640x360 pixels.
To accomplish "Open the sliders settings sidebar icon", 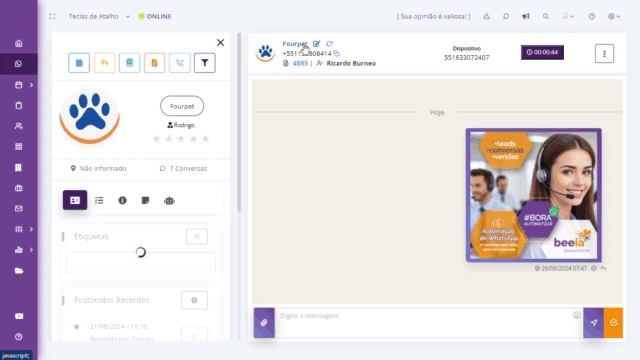I will pyautogui.click(x=19, y=229).
